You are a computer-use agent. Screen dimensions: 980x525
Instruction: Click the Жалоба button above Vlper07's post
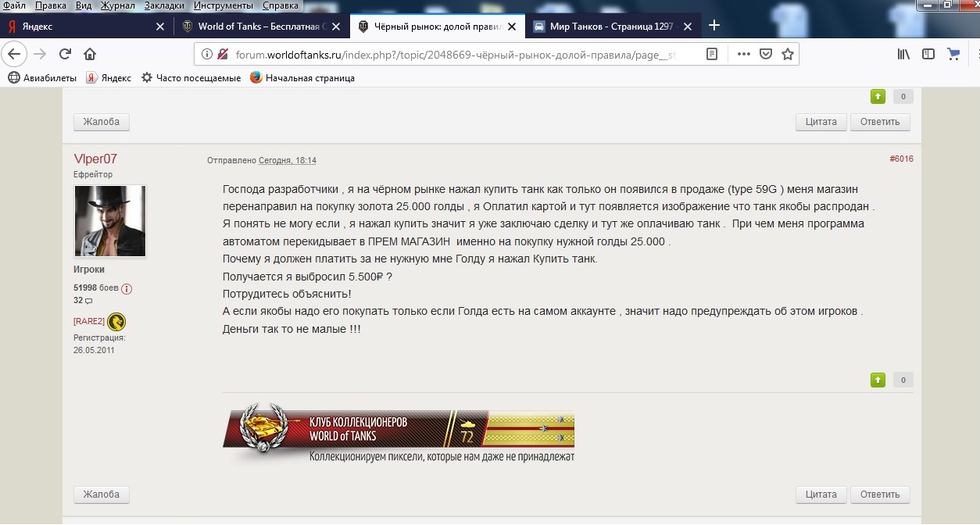coord(102,122)
